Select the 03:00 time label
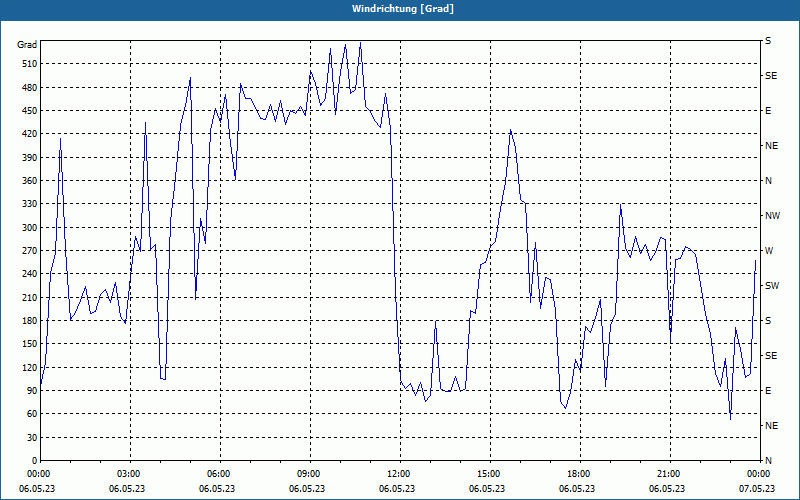The width and height of the screenshot is (800, 500). (127, 473)
